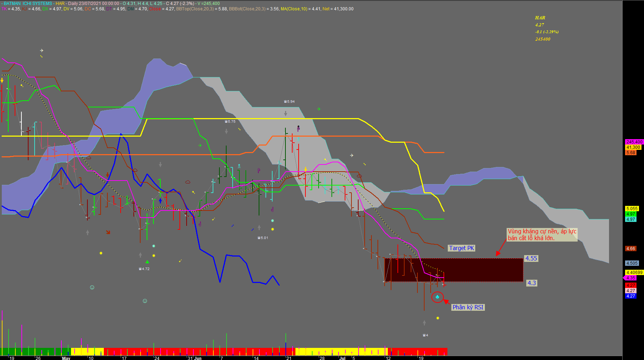Click the BATMAN ICHI SYSTEMS chart title
Screen dimensions: 644x360
[x=28, y=4]
